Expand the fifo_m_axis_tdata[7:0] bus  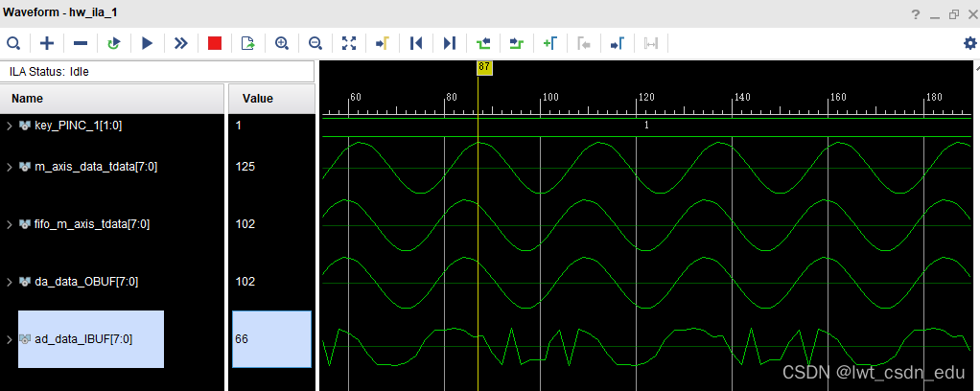coord(9,224)
